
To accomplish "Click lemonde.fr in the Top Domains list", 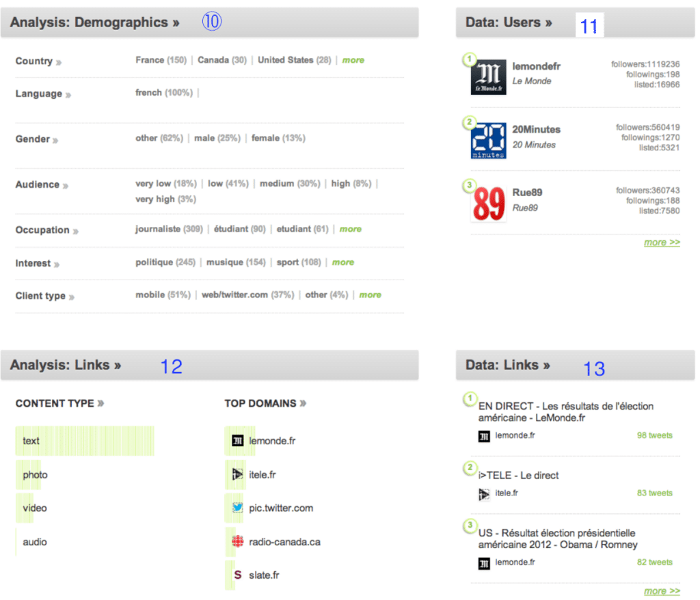I will pos(272,441).
